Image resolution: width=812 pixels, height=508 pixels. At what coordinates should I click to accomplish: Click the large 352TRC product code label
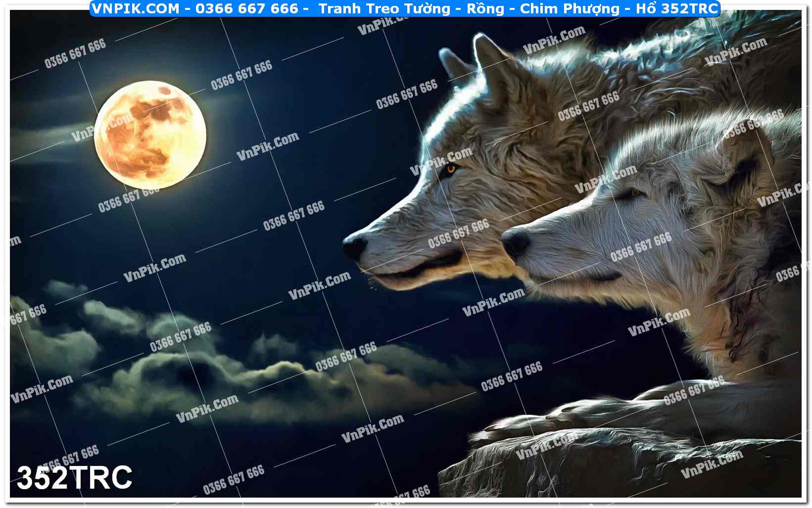point(75,477)
